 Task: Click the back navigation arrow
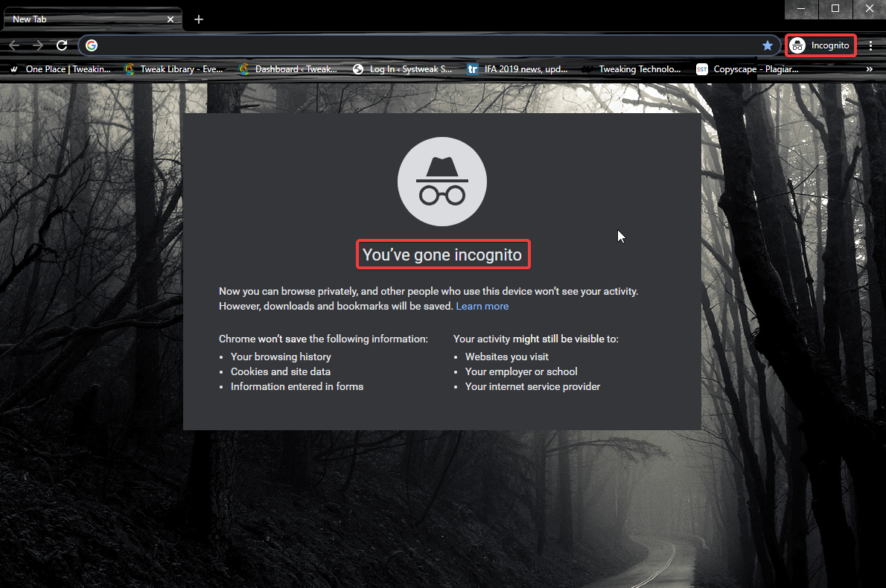pos(16,45)
